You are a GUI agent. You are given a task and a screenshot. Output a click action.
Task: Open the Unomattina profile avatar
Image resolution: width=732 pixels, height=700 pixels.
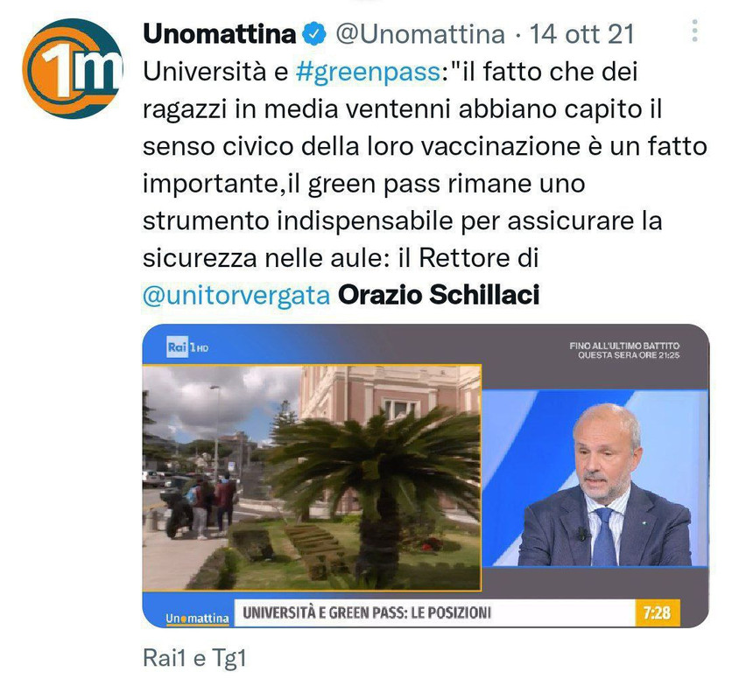click(73, 68)
